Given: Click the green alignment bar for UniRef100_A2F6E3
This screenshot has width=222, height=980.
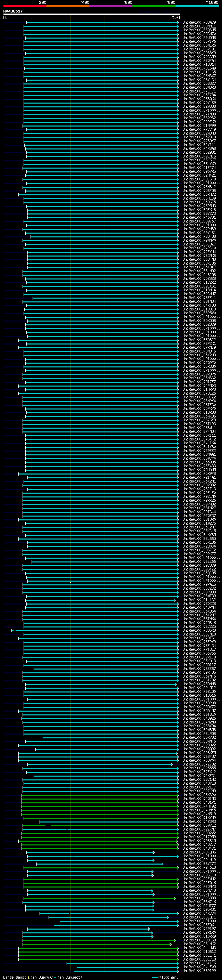Looking at the screenshot, I should click(x=101, y=867).
